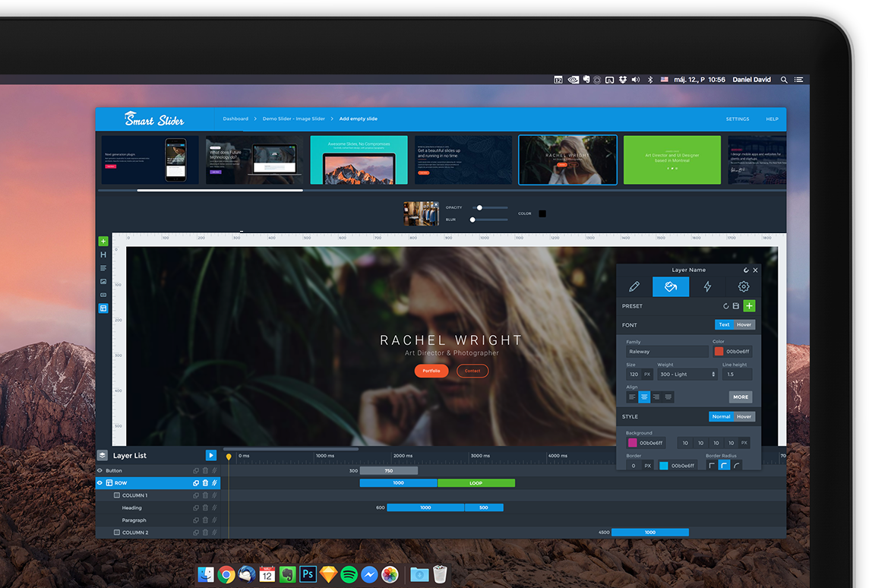Adjust the BLUR slider handle
Viewport: 869px width, 588px height.
(472, 220)
